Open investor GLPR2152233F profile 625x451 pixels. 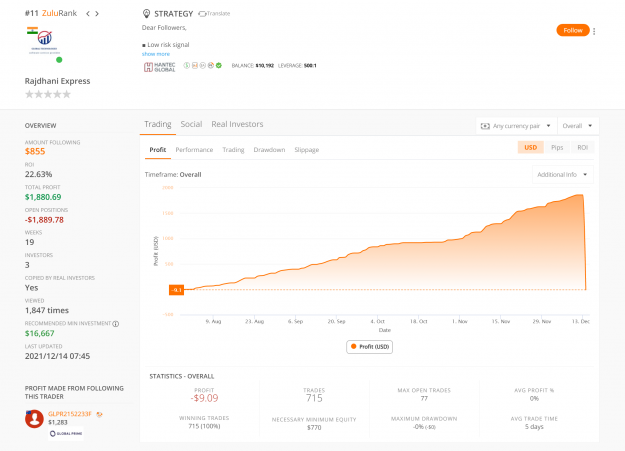click(x=70, y=414)
